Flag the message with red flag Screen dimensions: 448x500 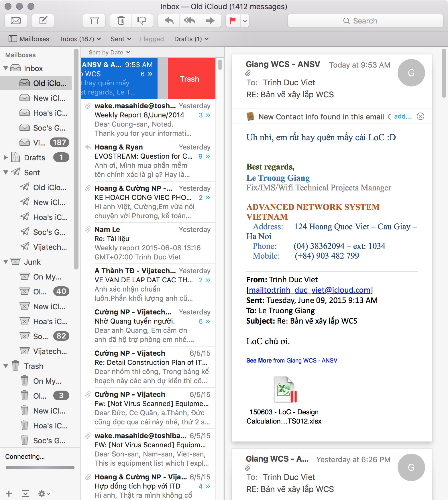[x=233, y=21]
